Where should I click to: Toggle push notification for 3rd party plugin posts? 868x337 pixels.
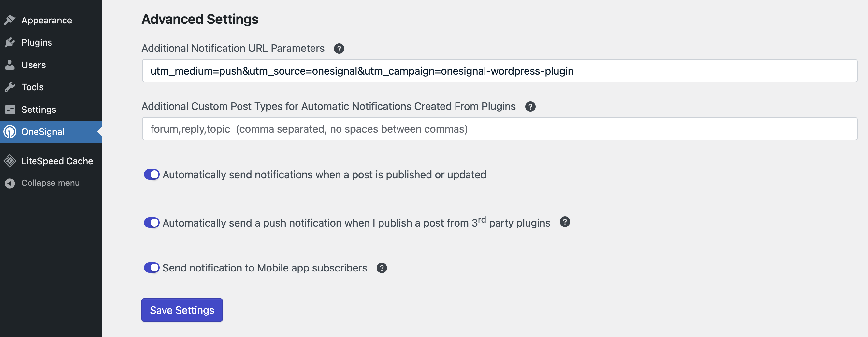click(x=152, y=223)
